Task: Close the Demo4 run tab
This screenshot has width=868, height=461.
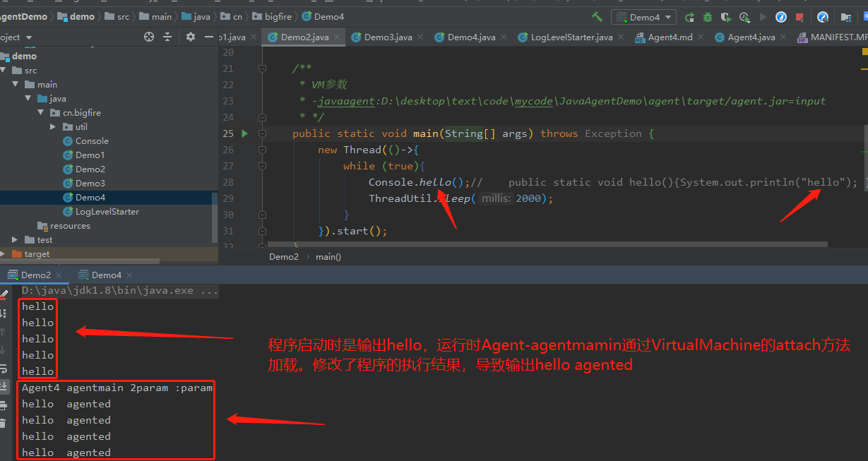Action: click(129, 275)
